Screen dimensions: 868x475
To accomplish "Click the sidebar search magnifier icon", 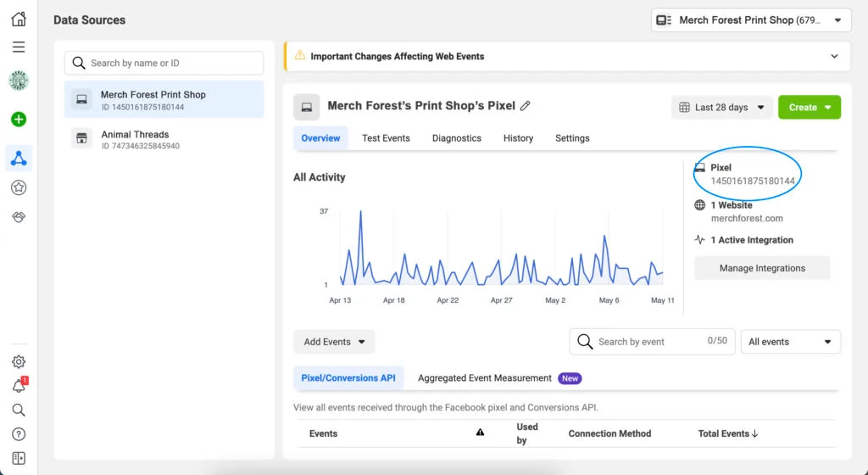I will [x=19, y=411].
